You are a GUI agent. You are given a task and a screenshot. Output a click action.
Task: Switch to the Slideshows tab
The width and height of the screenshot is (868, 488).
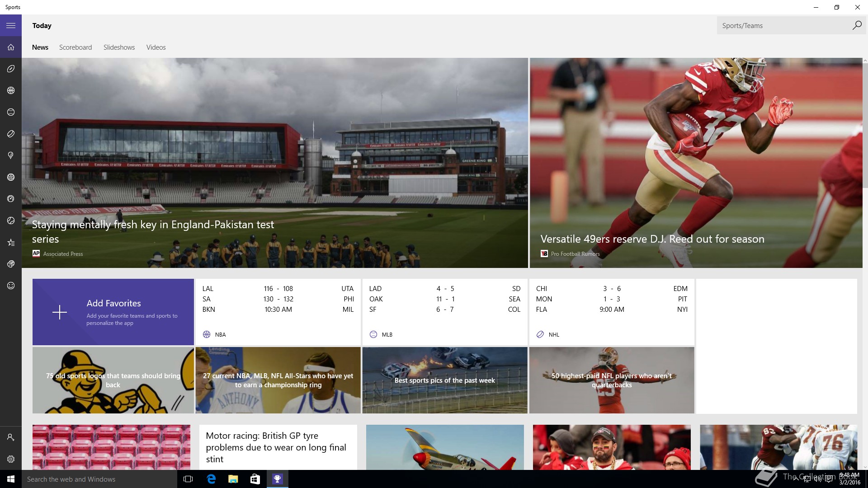pos(119,47)
